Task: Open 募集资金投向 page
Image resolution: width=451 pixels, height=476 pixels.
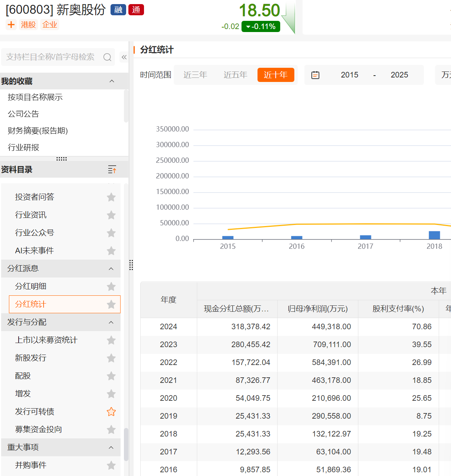Action: [x=39, y=429]
